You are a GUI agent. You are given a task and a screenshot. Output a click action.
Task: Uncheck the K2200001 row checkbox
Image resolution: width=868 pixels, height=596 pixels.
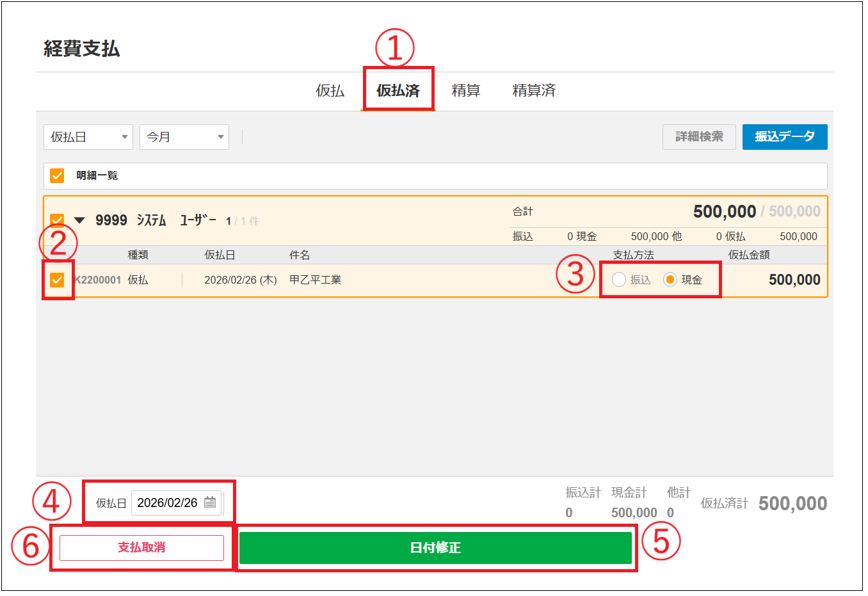[57, 280]
